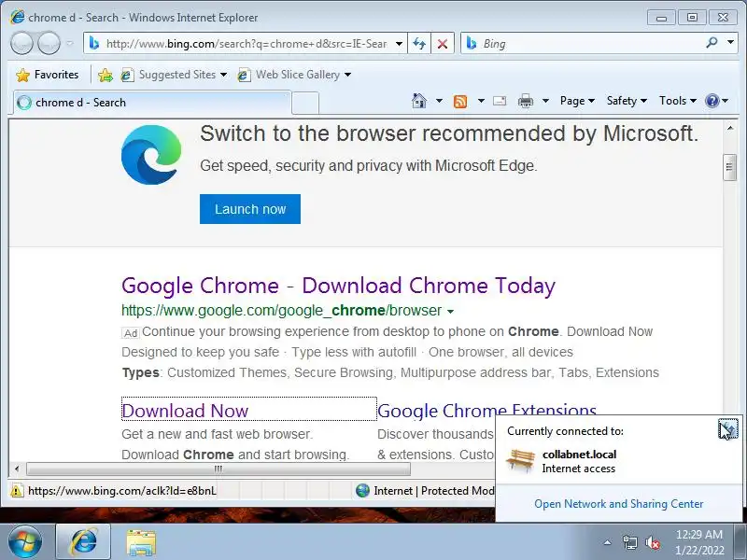Viewport: 747px width, 560px height.
Task: Open the Tools menu
Action: coord(678,101)
